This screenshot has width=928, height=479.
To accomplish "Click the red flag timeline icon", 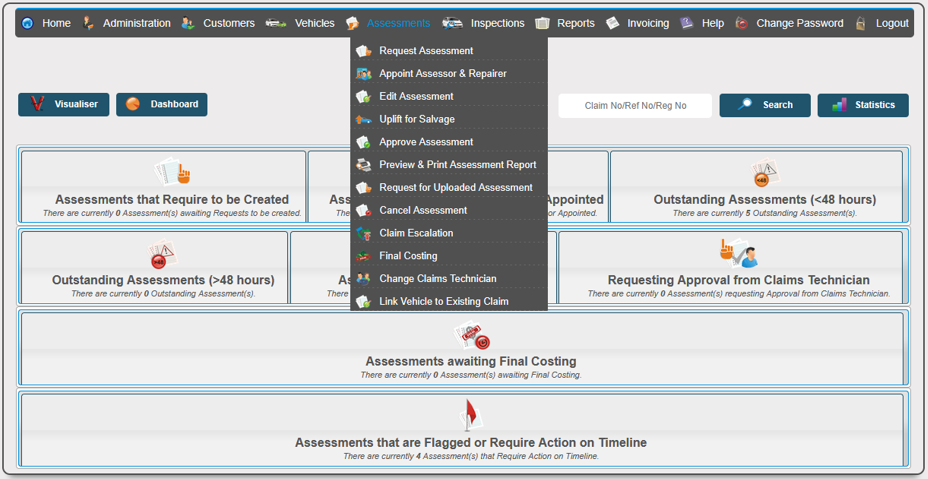I will [471, 414].
